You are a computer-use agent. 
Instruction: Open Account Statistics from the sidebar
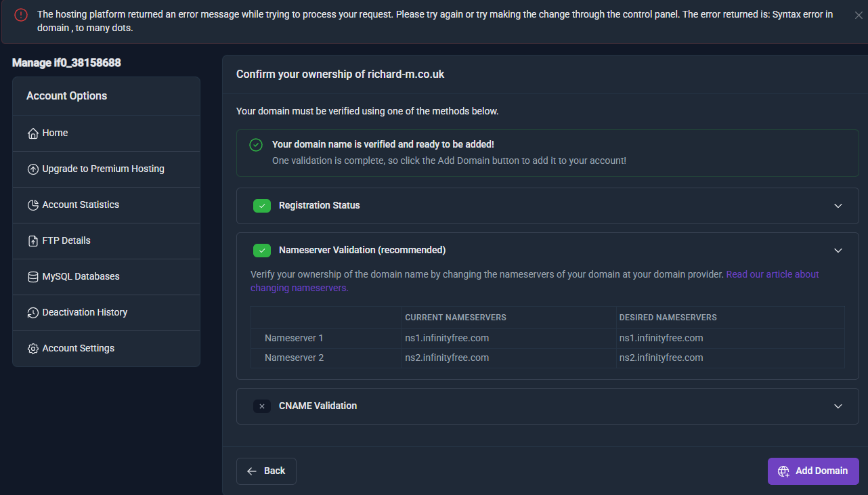click(81, 205)
